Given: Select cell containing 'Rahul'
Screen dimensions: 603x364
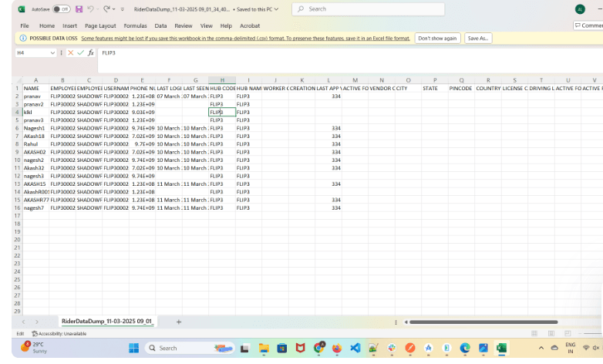Looking at the screenshot, I should point(35,144).
